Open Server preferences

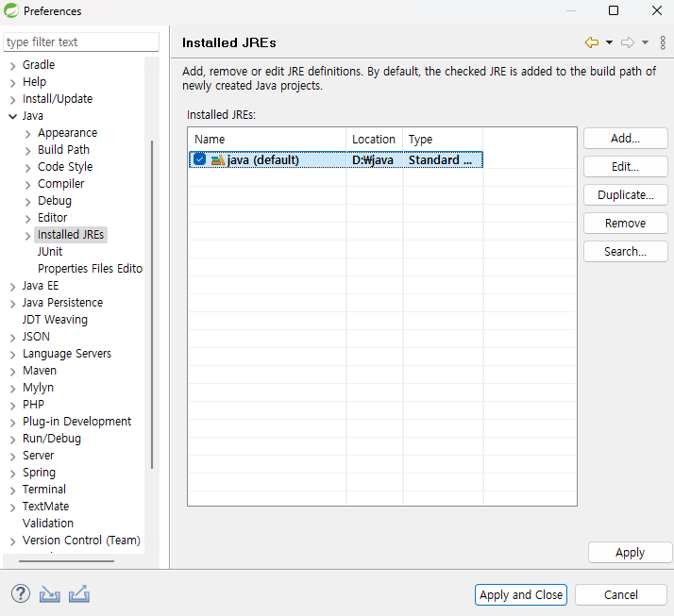pos(39,456)
